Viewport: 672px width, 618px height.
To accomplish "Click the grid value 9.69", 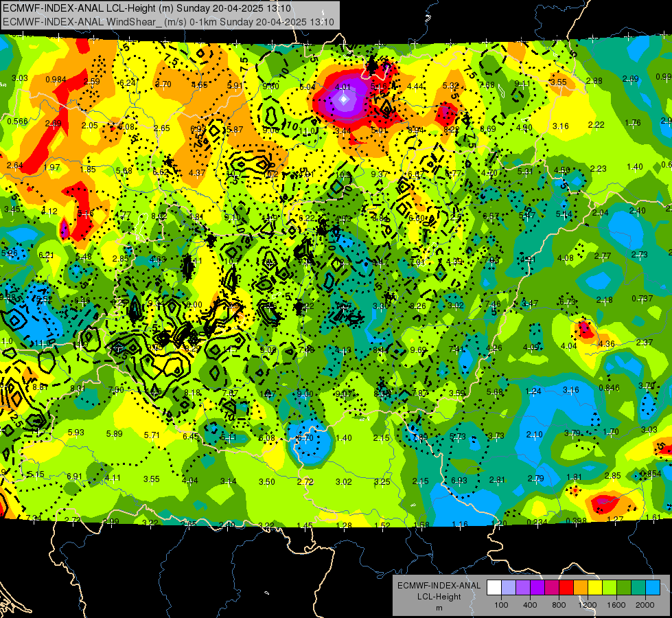I will point(418,350).
